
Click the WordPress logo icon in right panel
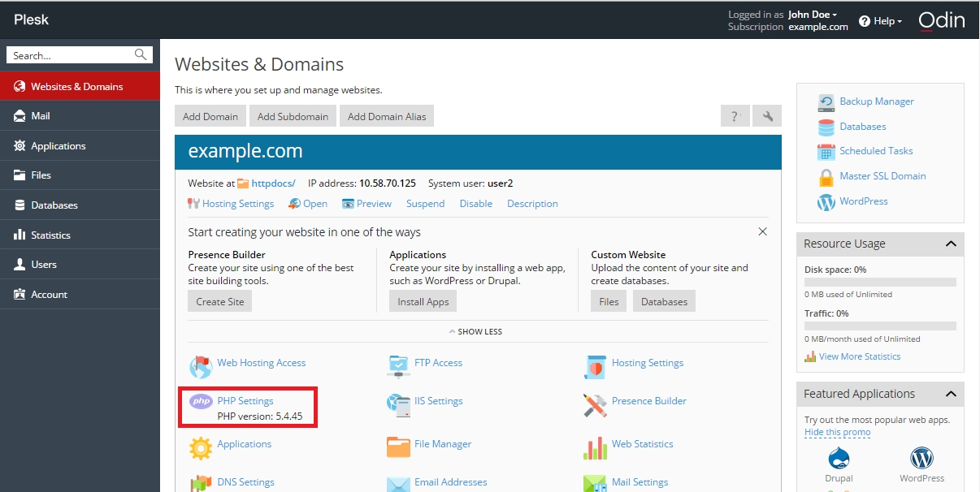[826, 202]
